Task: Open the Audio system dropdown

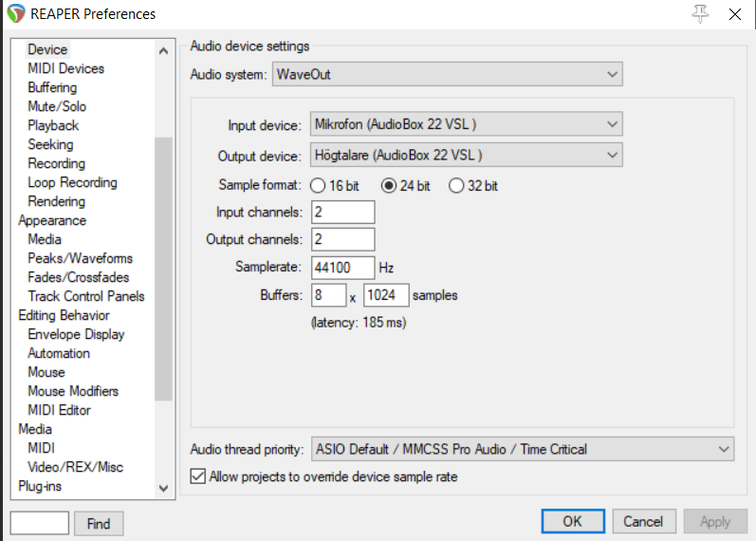Action: click(x=448, y=74)
